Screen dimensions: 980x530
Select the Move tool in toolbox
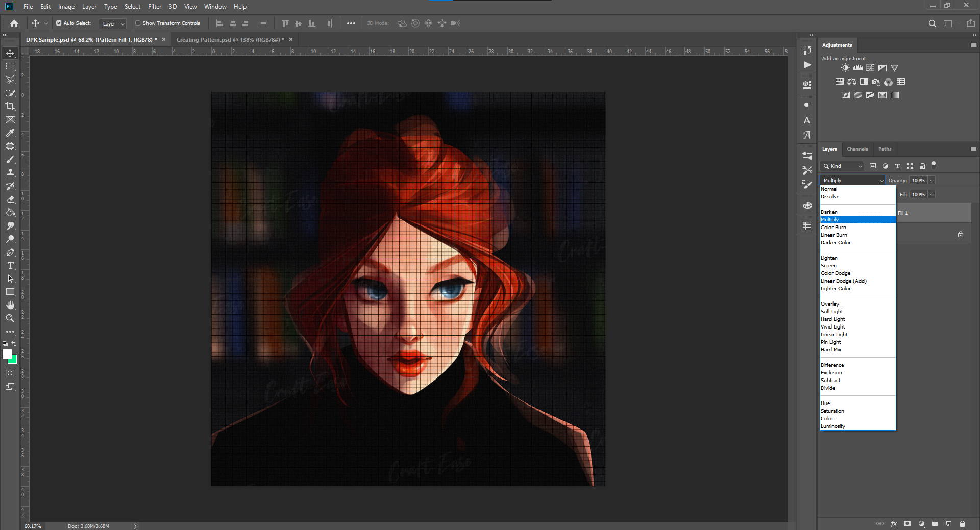click(10, 53)
